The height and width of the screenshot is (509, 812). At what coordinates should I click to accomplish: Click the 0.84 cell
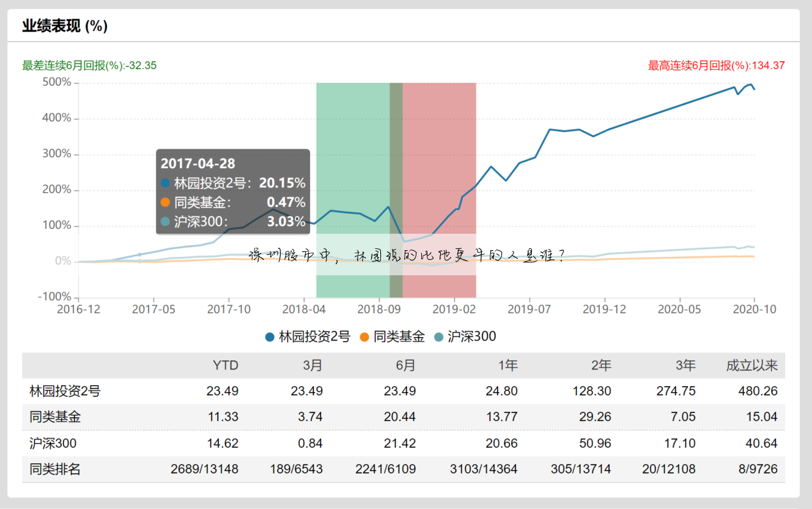[x=310, y=443]
